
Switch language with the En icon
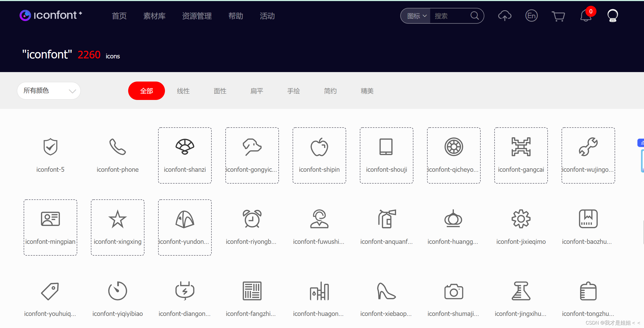coord(531,16)
